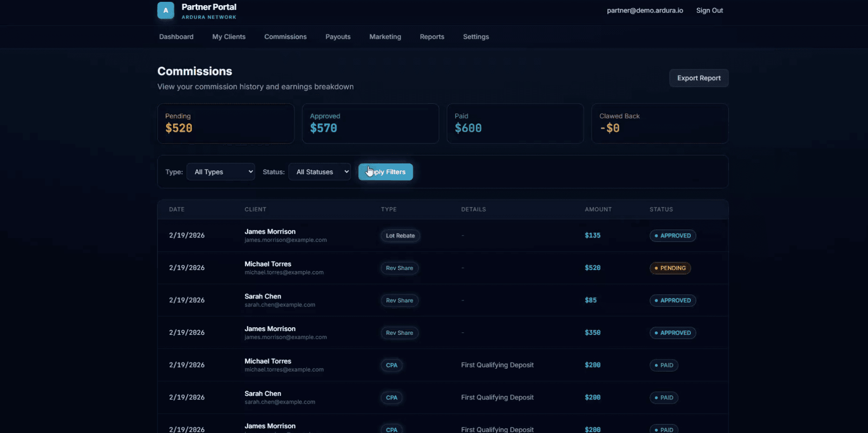This screenshot has width=868, height=433.
Task: Click the Export Report button
Action: coord(699,78)
